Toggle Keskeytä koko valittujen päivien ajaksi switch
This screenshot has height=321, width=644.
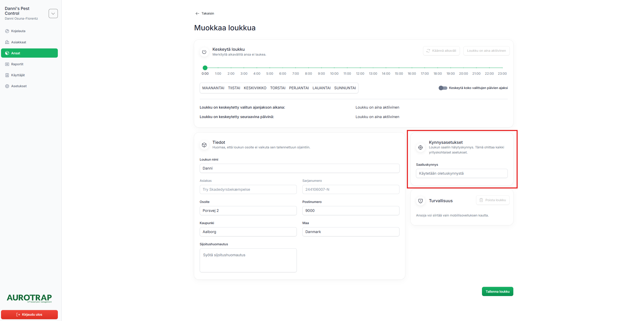click(443, 88)
